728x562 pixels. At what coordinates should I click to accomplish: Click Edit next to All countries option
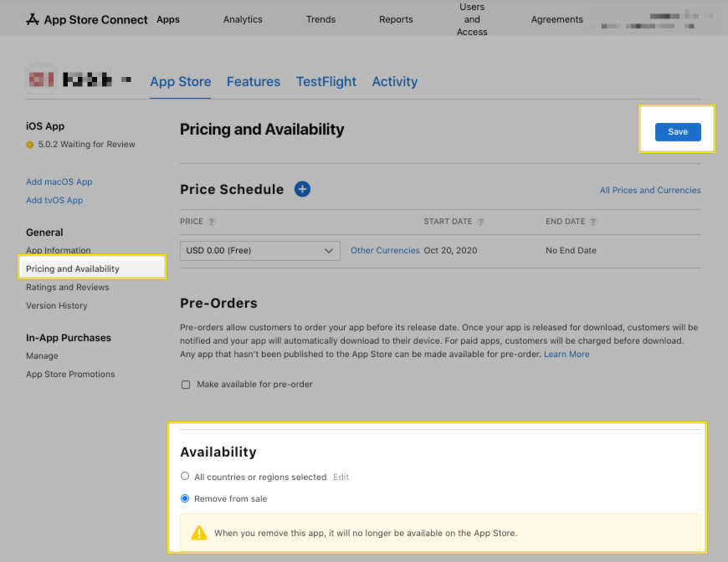pos(341,478)
